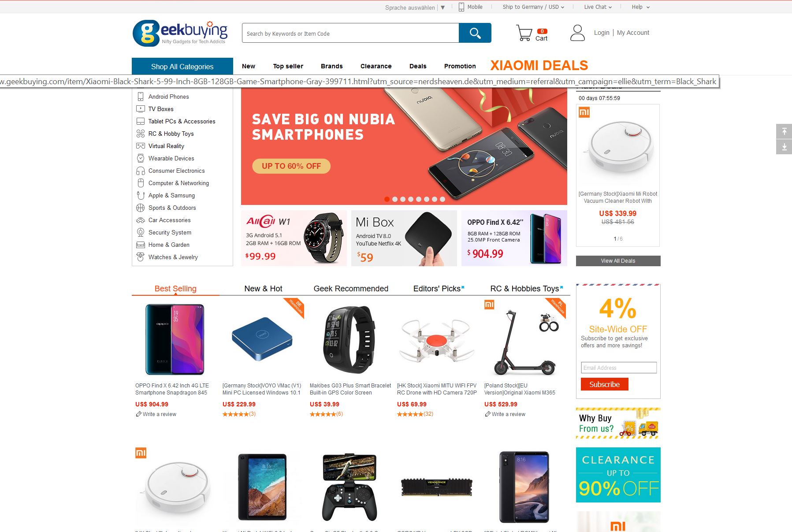Click the scroll-to-bottom arrow icon
The height and width of the screenshot is (532, 792).
coord(784,147)
